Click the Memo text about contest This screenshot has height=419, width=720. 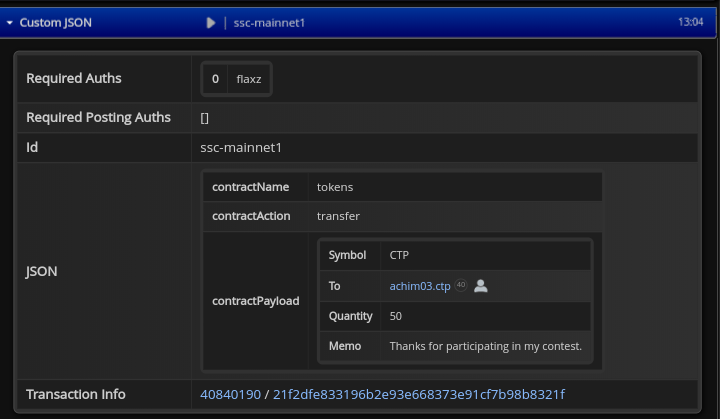coord(485,347)
